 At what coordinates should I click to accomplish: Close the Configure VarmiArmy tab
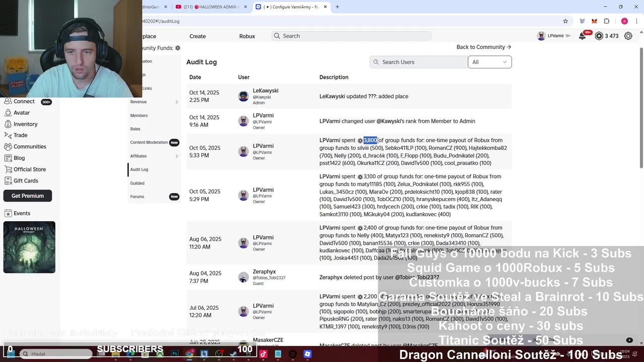pos(326,7)
